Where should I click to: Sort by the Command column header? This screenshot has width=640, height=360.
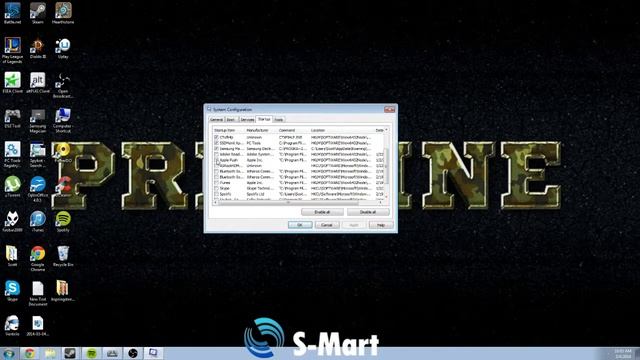(x=293, y=130)
